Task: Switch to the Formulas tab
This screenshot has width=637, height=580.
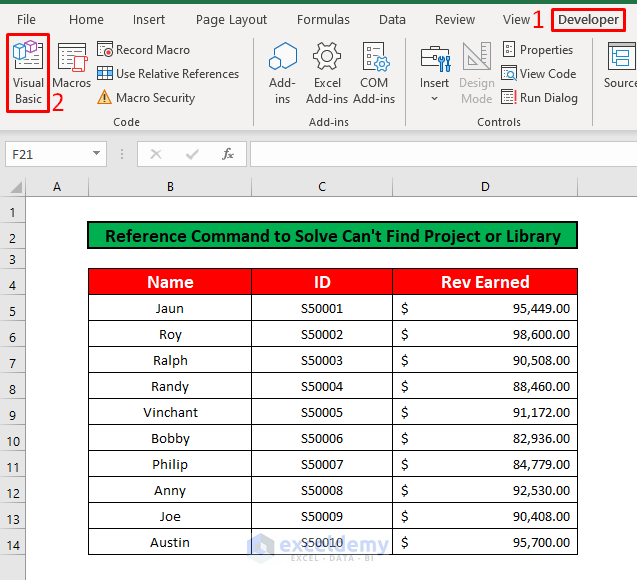Action: pyautogui.click(x=323, y=19)
